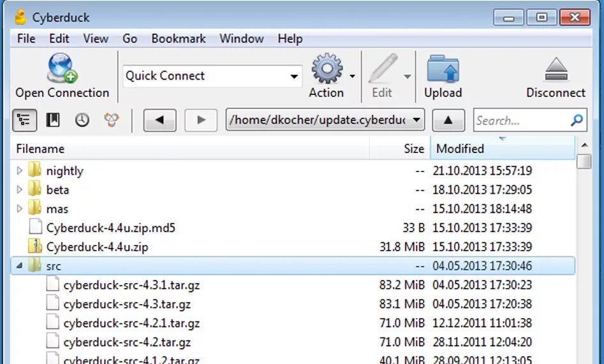Click the 83.2 MiB size value
The width and height of the screenshot is (604, 364).
click(x=402, y=285)
